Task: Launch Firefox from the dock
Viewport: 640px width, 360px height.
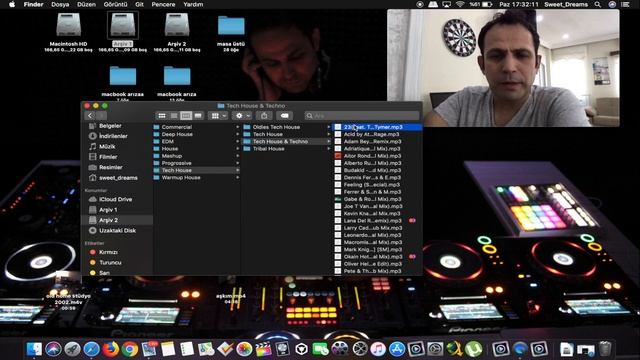Action: [x=110, y=349]
